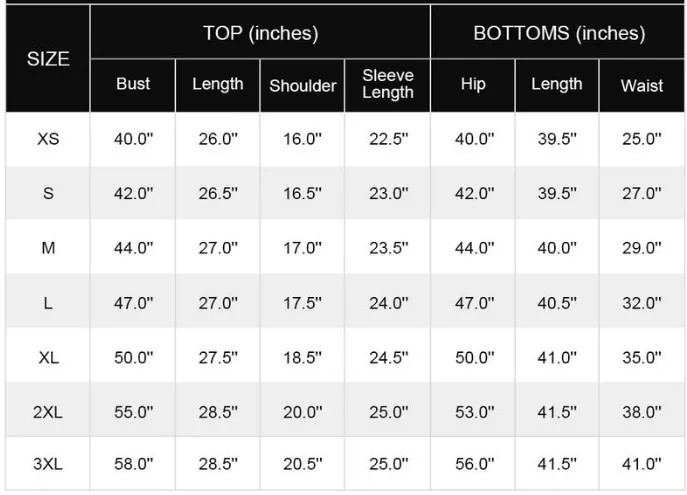Viewport: 687px width, 495px height.
Task: Click the SIZE column header
Action: pos(48,59)
